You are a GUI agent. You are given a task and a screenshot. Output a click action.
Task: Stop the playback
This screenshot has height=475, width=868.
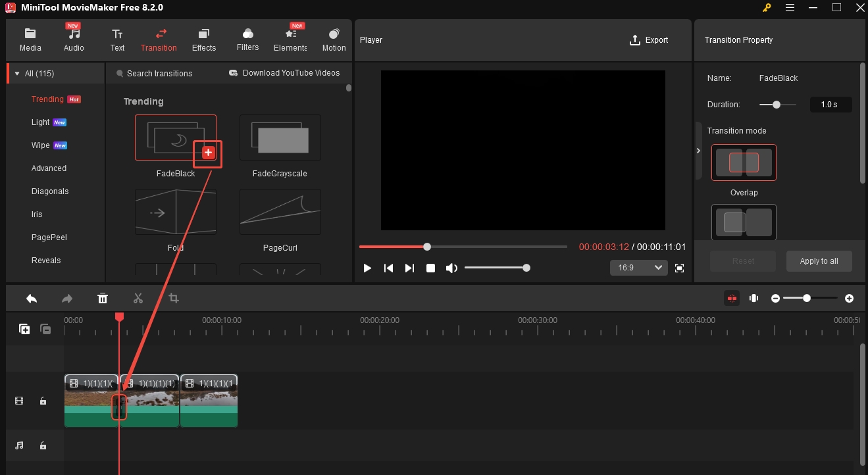(430, 268)
